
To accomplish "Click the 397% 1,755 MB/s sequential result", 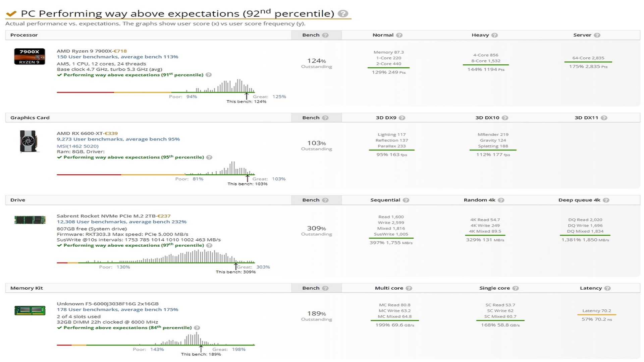I will (x=391, y=243).
